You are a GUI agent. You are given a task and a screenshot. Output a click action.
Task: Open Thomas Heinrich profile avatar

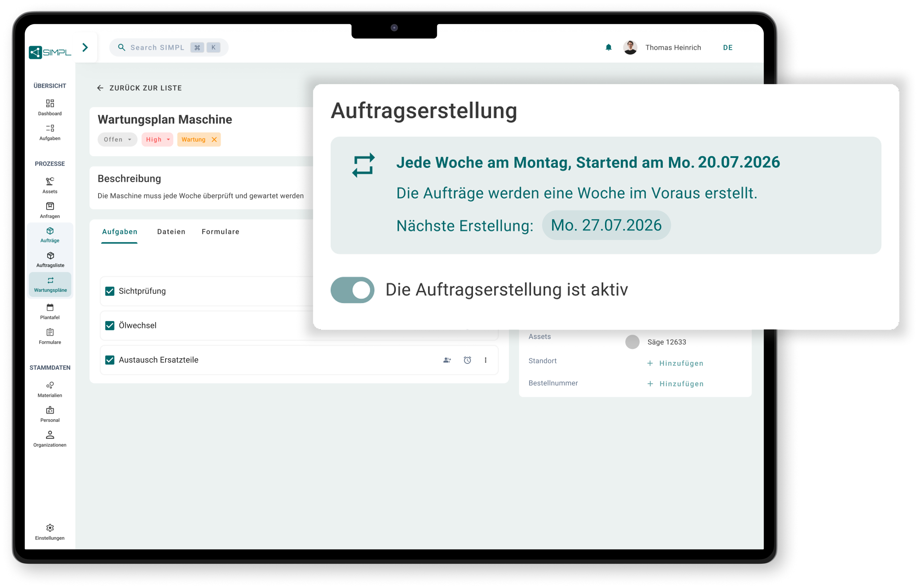click(630, 47)
